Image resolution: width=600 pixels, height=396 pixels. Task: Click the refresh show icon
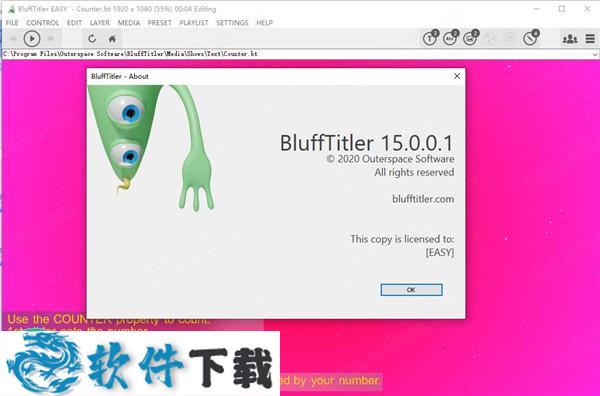pos(92,39)
